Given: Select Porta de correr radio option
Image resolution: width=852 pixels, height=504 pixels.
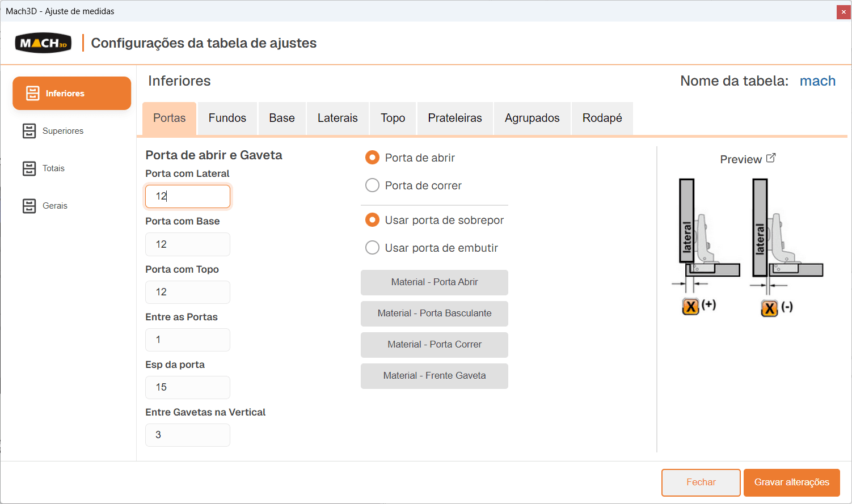Looking at the screenshot, I should coord(372,185).
